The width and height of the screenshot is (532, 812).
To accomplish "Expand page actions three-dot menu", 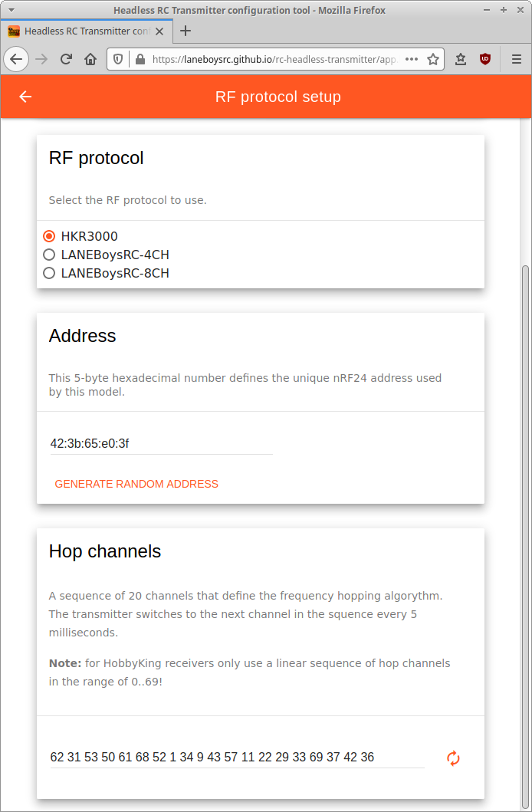I will 412,59.
